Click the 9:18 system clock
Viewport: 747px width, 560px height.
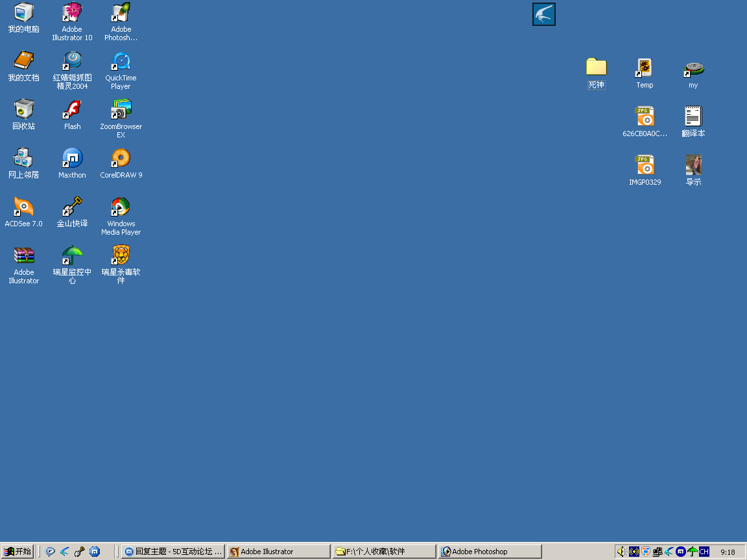click(728, 552)
